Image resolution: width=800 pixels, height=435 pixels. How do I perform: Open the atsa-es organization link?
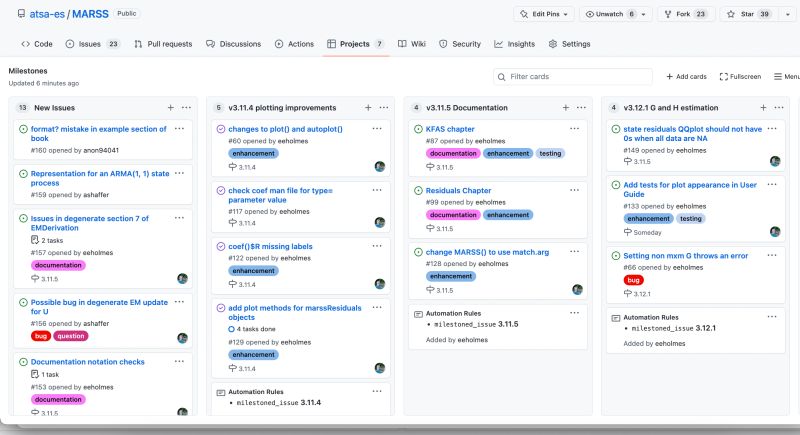tap(47, 14)
